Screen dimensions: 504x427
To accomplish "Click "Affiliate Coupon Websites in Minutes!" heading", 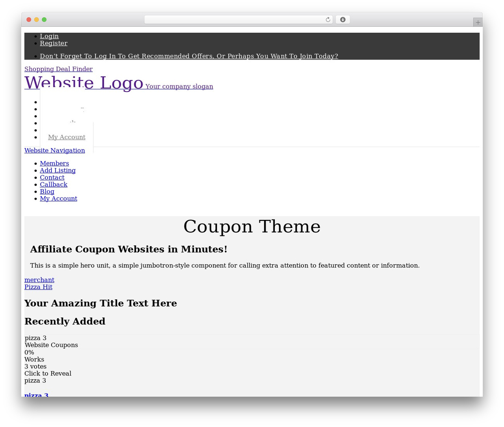I will tap(129, 249).
